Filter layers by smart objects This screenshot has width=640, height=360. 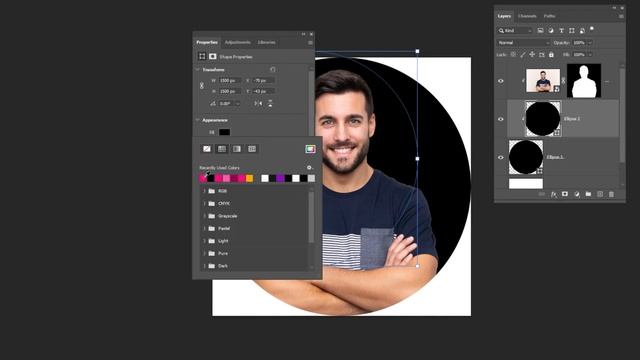pyautogui.click(x=582, y=31)
